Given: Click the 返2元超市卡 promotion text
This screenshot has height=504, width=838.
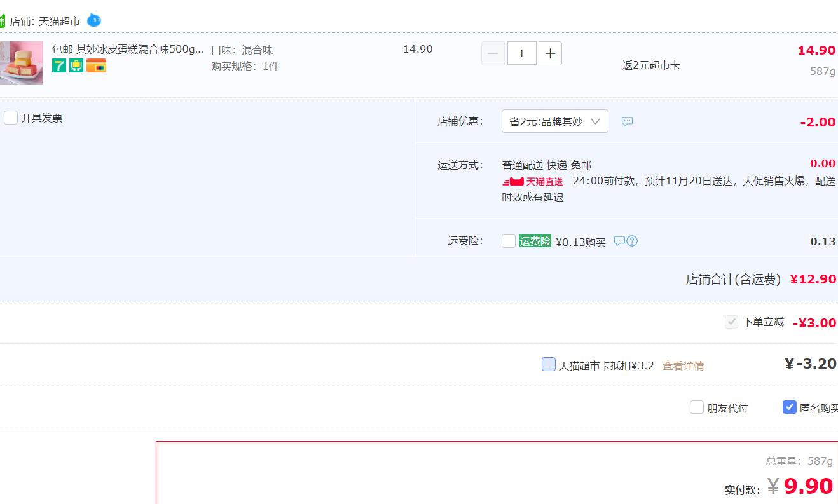Looking at the screenshot, I should click(x=651, y=65).
